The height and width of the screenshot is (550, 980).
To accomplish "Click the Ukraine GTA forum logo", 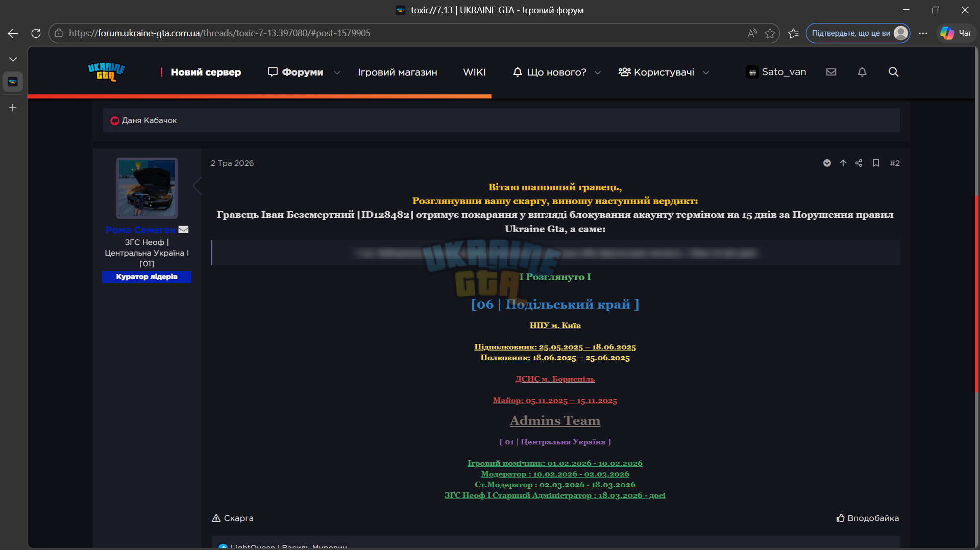I will [x=107, y=72].
